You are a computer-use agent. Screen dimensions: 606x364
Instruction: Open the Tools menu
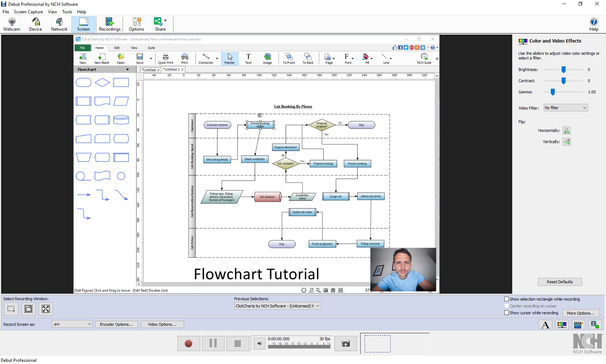point(67,12)
